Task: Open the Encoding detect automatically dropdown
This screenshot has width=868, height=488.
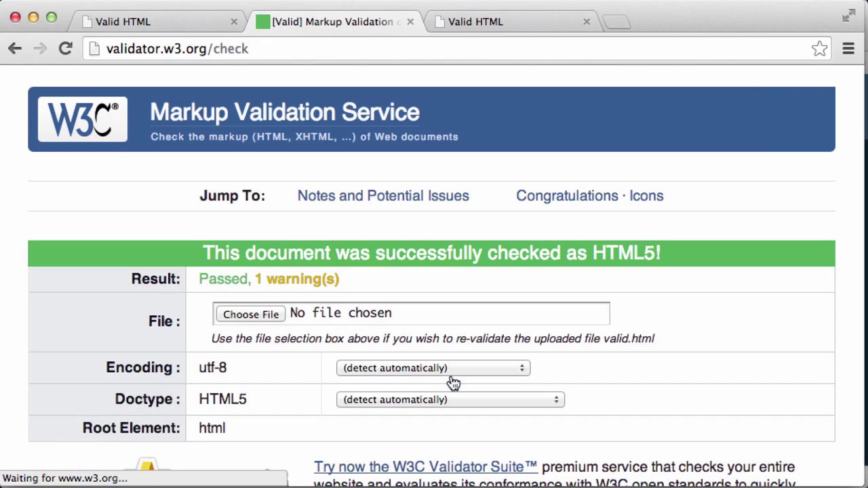Action: click(433, 367)
